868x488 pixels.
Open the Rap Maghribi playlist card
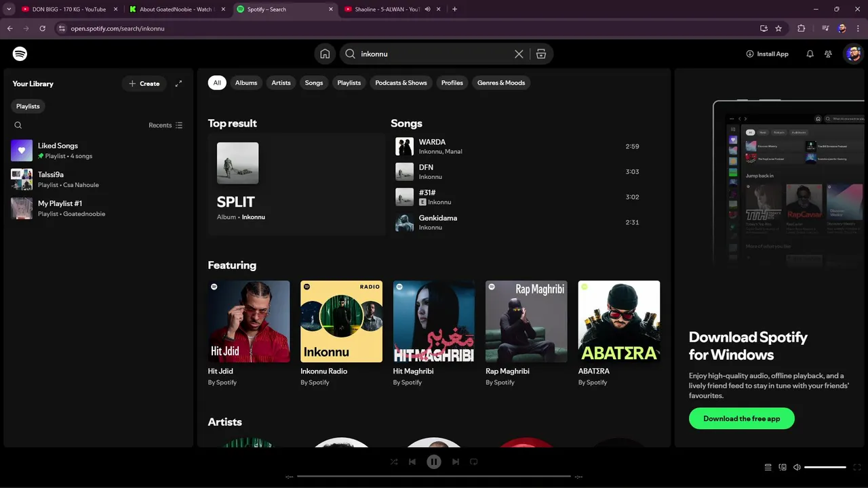[x=527, y=333]
